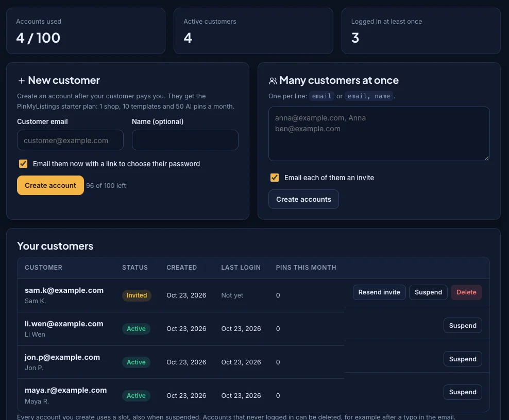This screenshot has height=420, width=509.
Task: Click the STATUS column header
Action: (x=134, y=268)
